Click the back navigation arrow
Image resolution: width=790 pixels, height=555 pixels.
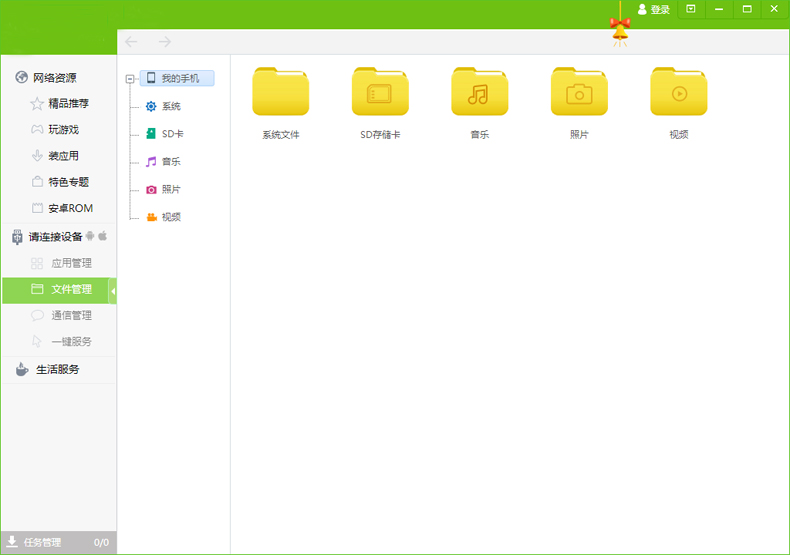[132, 42]
